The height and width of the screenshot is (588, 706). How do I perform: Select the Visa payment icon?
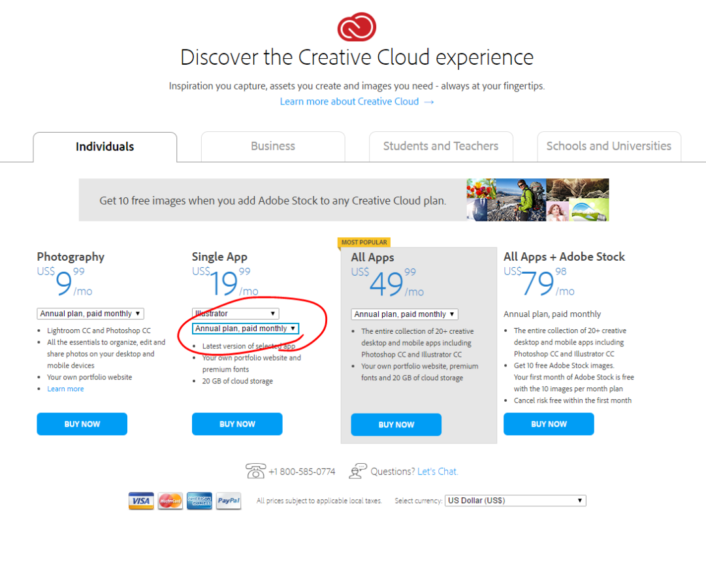[x=141, y=500]
